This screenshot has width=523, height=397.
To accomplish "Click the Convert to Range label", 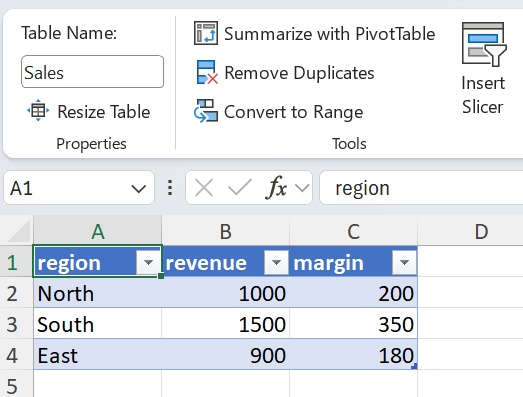I will (x=294, y=112).
